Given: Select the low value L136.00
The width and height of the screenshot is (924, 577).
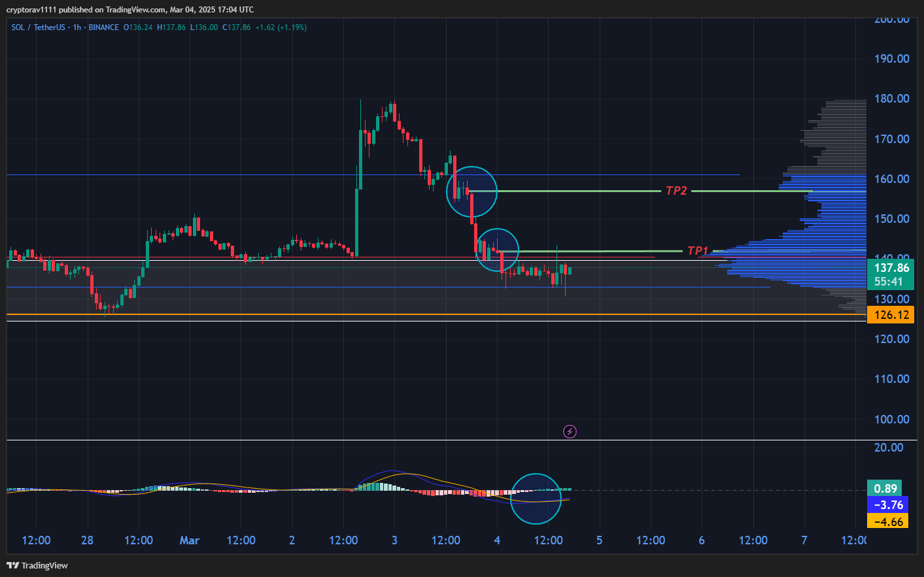Looking at the screenshot, I should [204, 27].
